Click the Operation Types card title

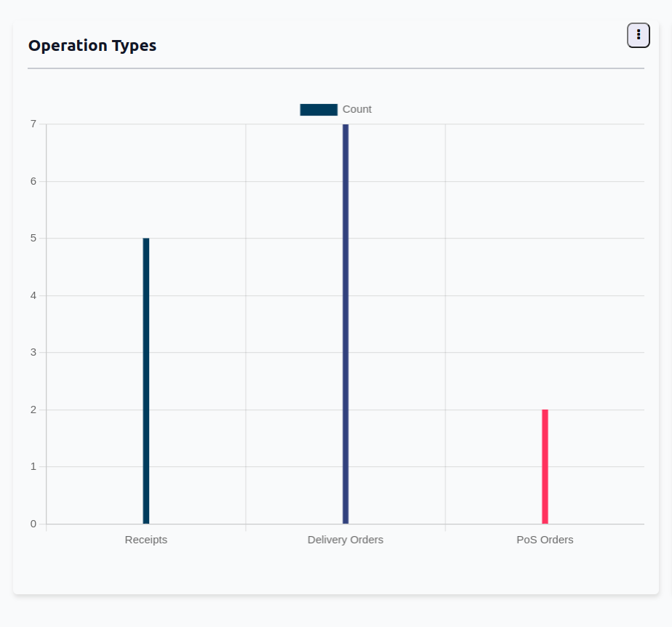[92, 45]
